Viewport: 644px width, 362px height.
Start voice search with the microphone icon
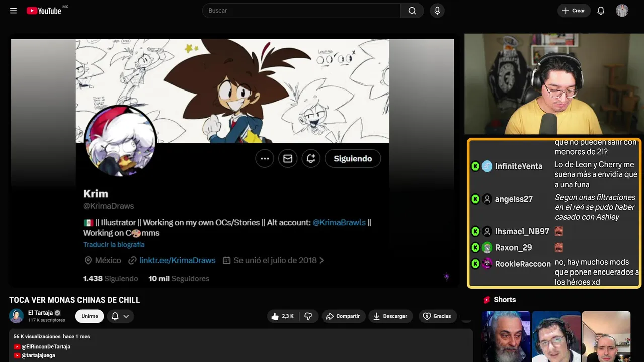pos(437,11)
